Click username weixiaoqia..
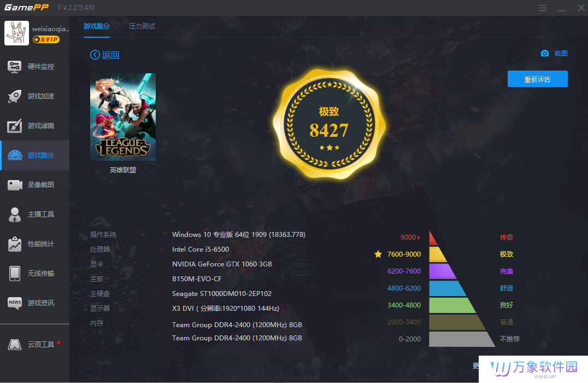The image size is (588, 383). pyautogui.click(x=50, y=28)
